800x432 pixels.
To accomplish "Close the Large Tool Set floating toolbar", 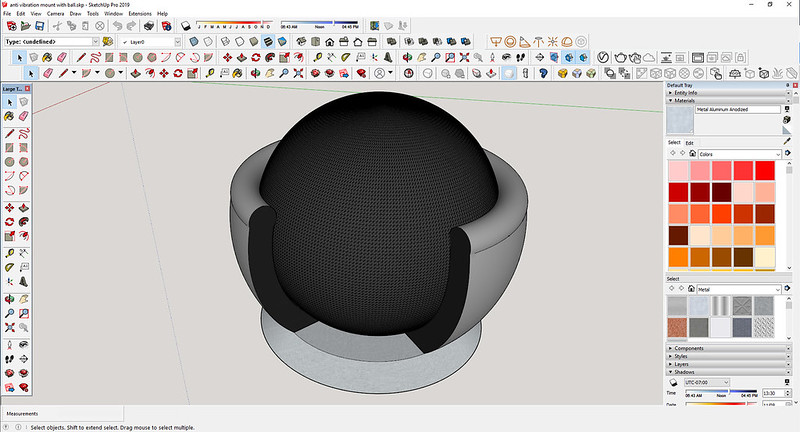I will 27,88.
